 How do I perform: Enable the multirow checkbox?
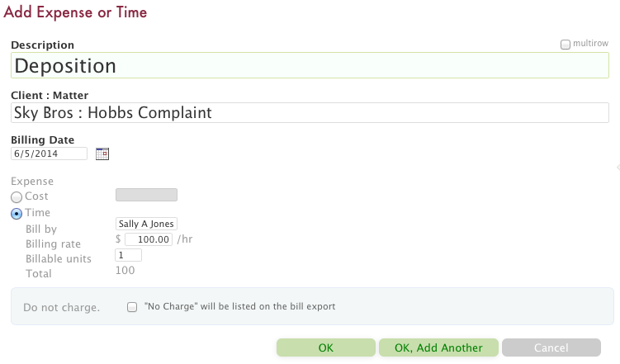pos(566,45)
